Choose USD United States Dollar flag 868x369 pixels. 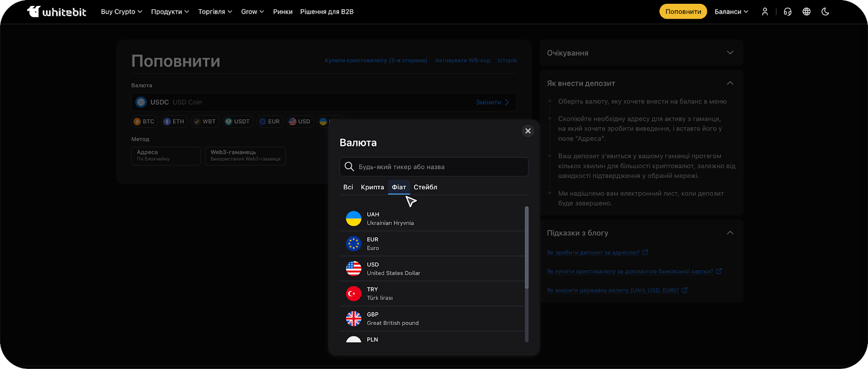[354, 269]
